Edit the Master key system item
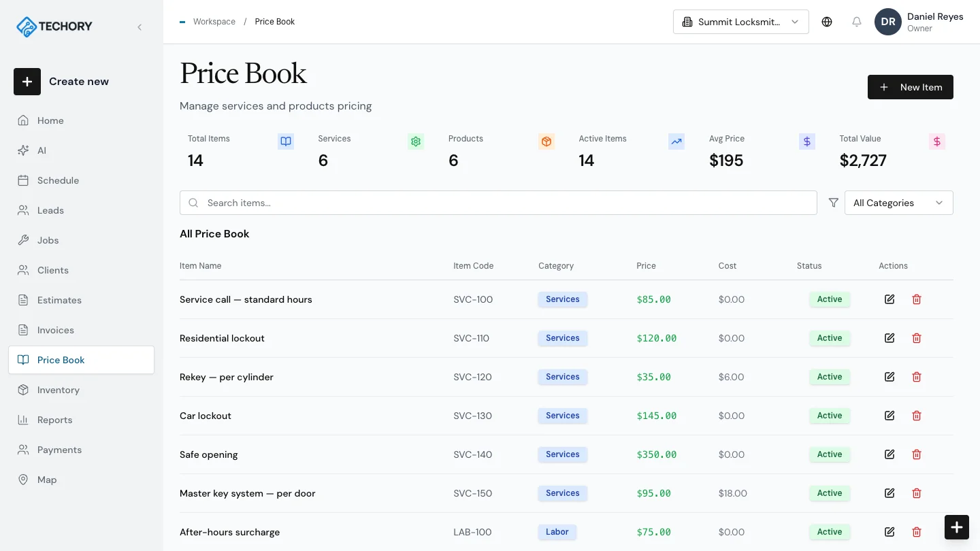 pos(889,493)
